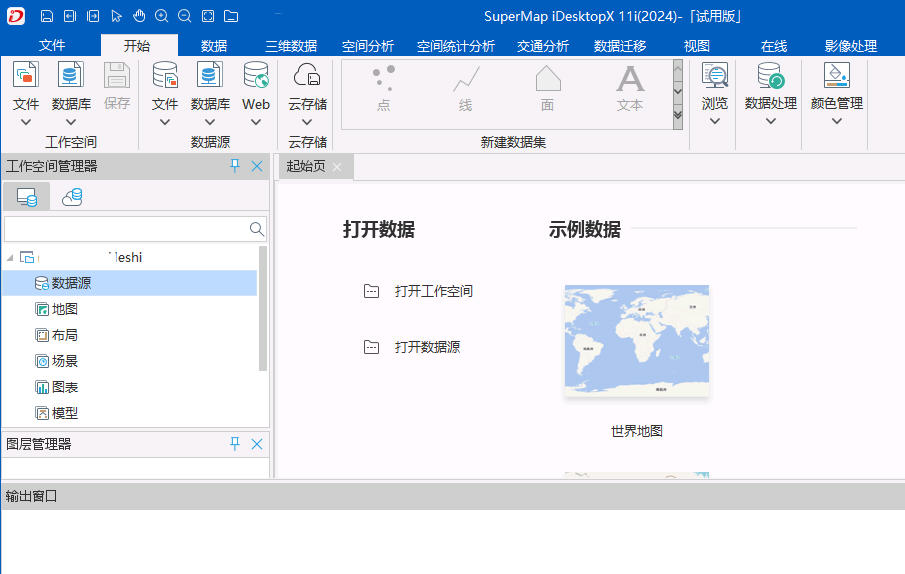Viewport: 905px width, 574px height.
Task: Open the Web data source icon
Action: (256, 76)
